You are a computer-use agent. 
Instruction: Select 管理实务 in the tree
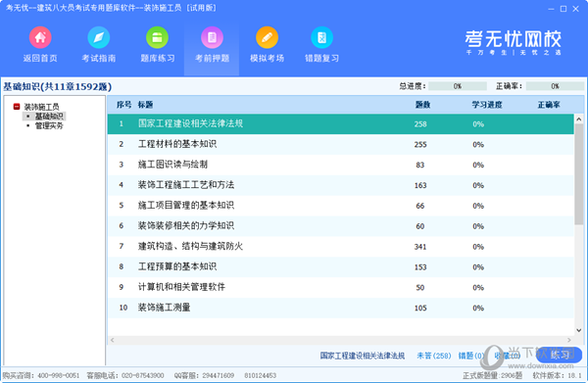click(x=49, y=126)
